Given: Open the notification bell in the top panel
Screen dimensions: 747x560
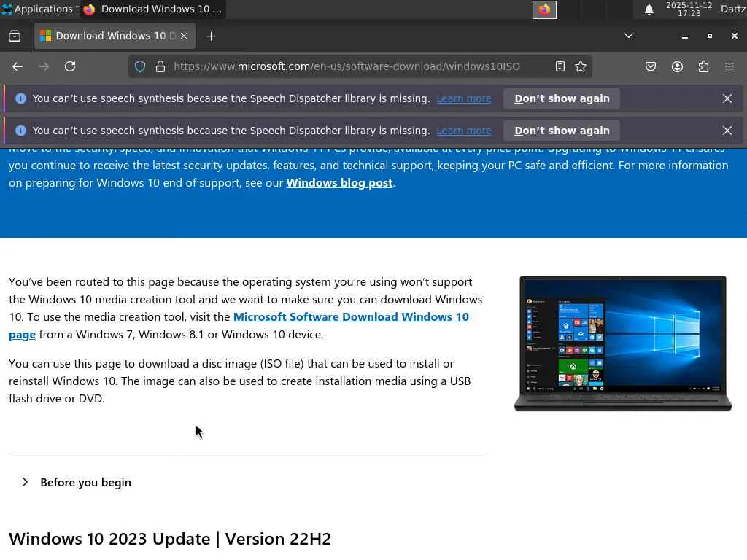Looking at the screenshot, I should [x=649, y=9].
